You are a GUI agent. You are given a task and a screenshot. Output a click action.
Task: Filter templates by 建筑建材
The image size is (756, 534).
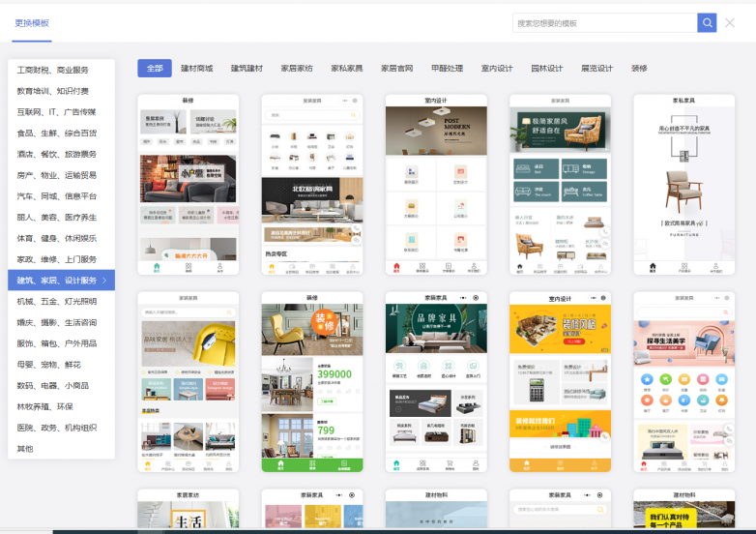247,68
